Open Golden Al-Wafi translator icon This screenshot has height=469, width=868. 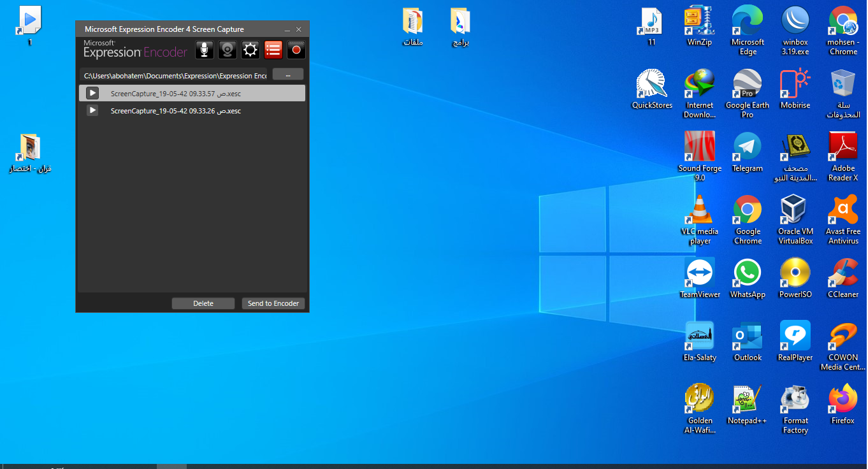pos(700,408)
